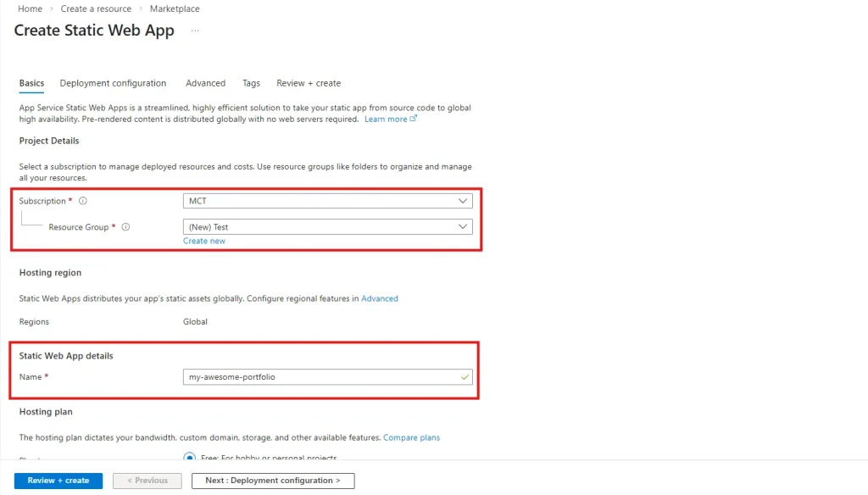Click the external link icon after Learn more

point(414,120)
